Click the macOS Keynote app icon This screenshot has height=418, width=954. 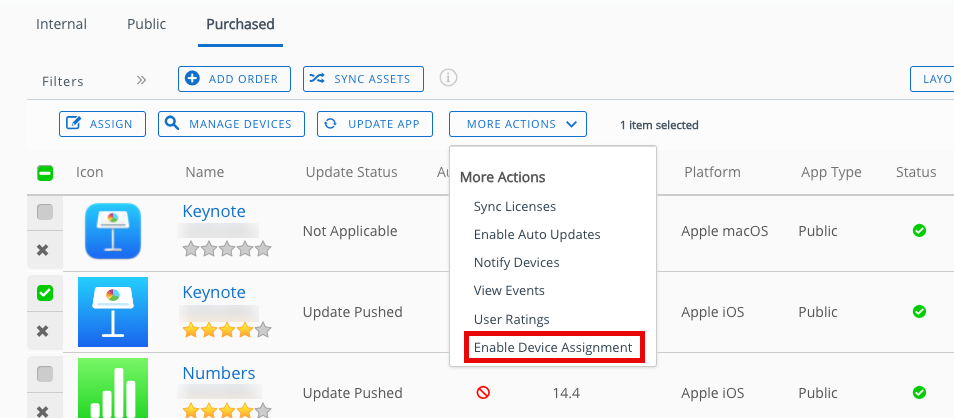click(x=112, y=231)
